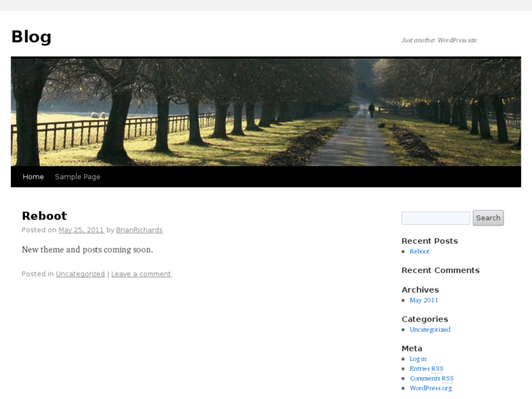Click the Recent Comments heading
Image resolution: width=532 pixels, height=399 pixels.
click(441, 270)
